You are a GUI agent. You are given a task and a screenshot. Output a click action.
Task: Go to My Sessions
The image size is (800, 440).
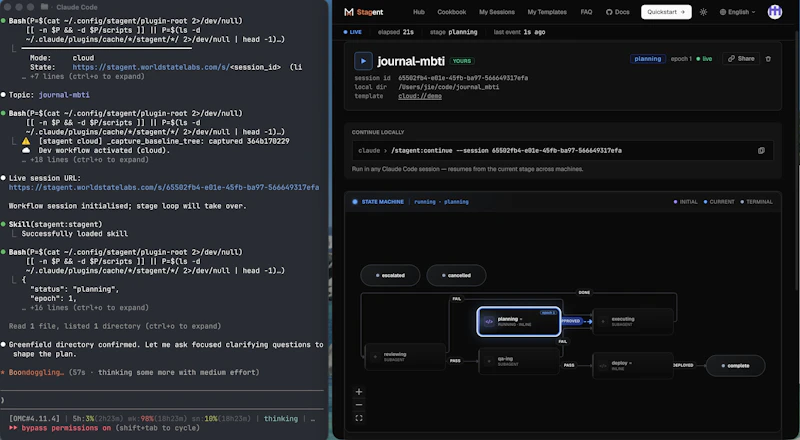click(x=497, y=12)
